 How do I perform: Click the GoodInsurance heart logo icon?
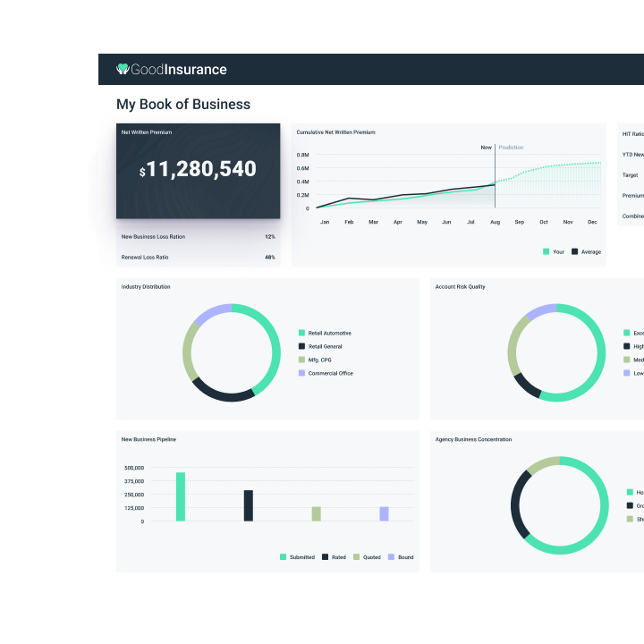tap(123, 69)
